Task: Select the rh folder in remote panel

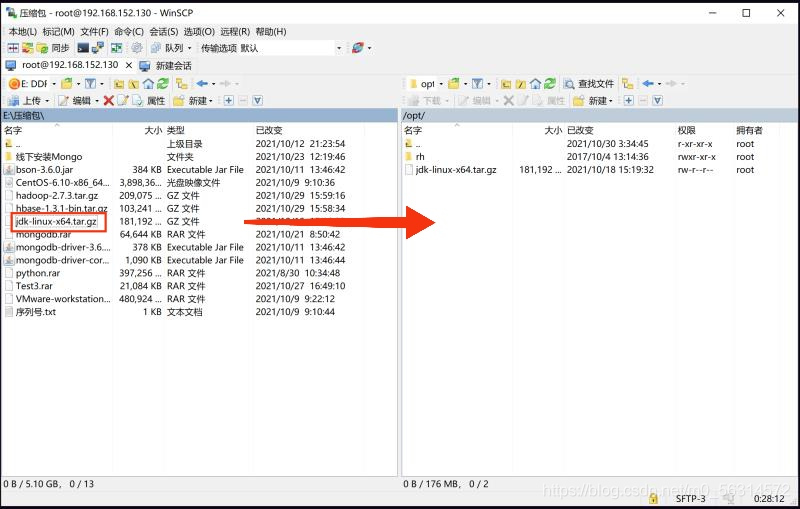Action: pyautogui.click(x=420, y=157)
